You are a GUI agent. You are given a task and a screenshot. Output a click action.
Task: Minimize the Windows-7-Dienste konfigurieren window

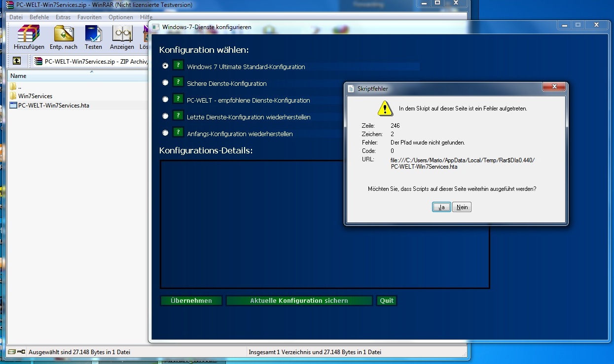click(x=565, y=25)
